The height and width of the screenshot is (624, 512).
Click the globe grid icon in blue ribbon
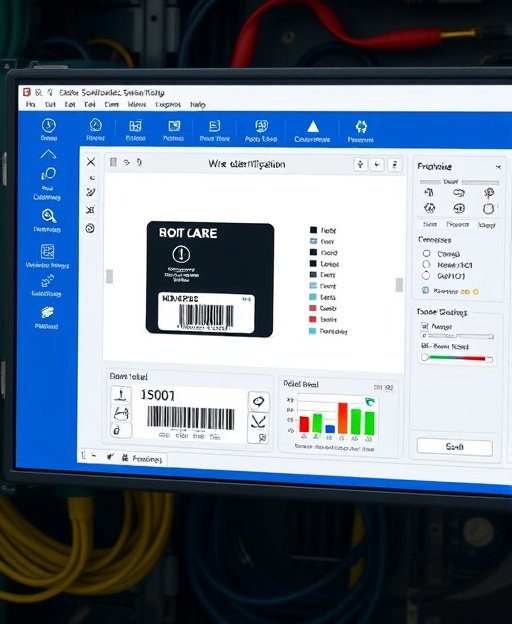pyautogui.click(x=261, y=126)
